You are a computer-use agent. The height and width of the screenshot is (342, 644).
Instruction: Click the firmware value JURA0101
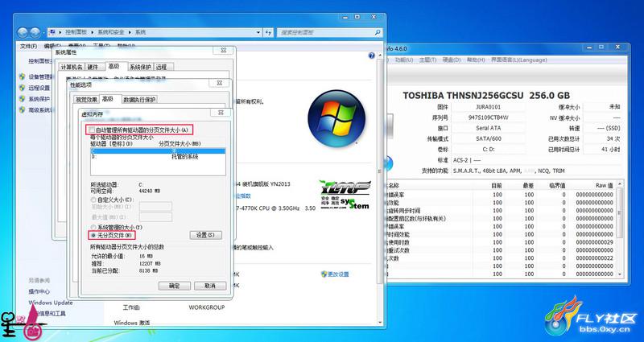489,107
